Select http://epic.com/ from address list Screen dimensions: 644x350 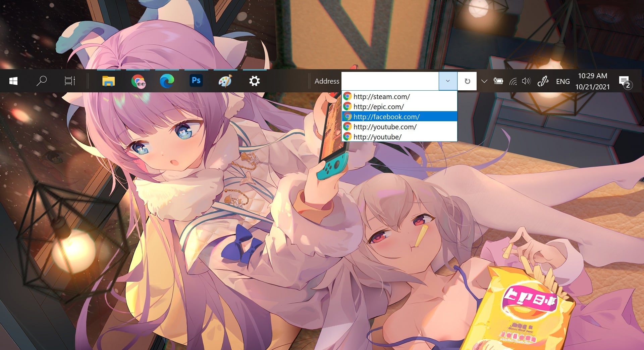[x=399, y=106]
